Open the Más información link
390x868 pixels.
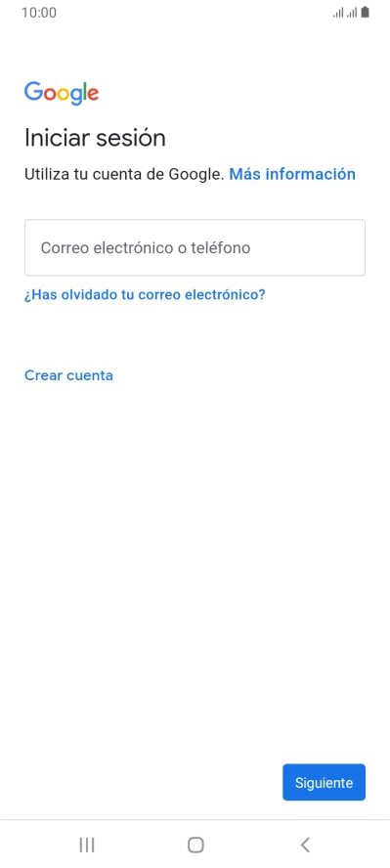[x=292, y=174]
